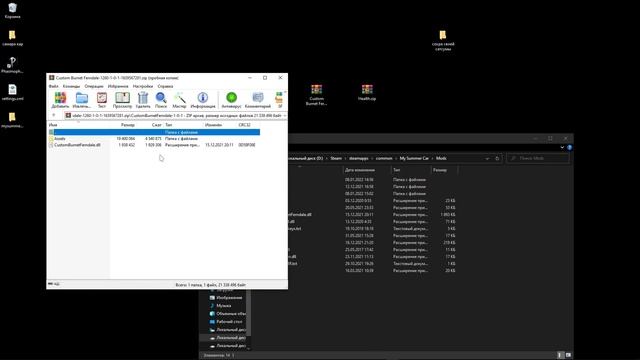Click the Добавить (Add) toolbar icon in WinRAR
This screenshot has height=360, width=640.
[x=60, y=100]
